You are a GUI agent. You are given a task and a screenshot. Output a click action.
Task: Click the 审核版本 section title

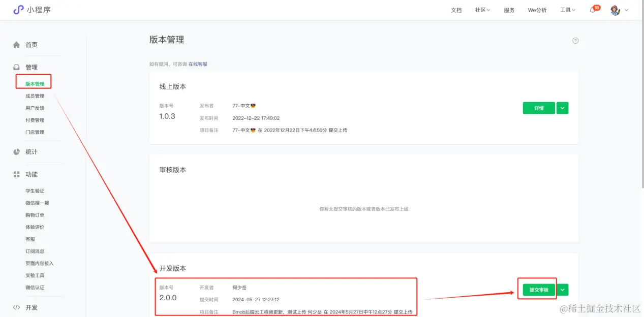pyautogui.click(x=173, y=170)
